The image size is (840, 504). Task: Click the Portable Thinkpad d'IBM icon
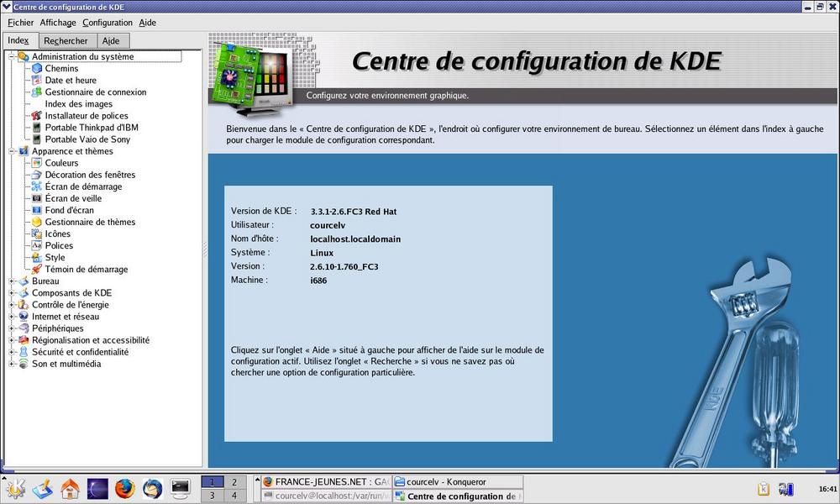[x=36, y=128]
